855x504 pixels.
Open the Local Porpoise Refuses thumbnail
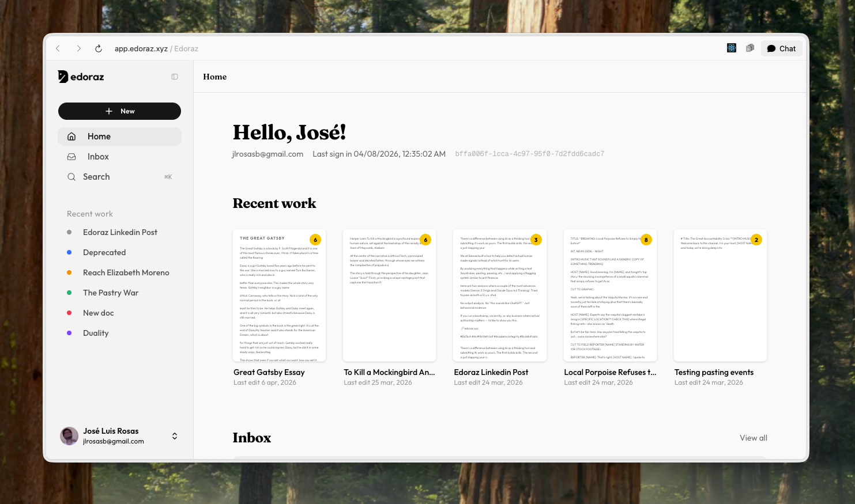point(610,295)
